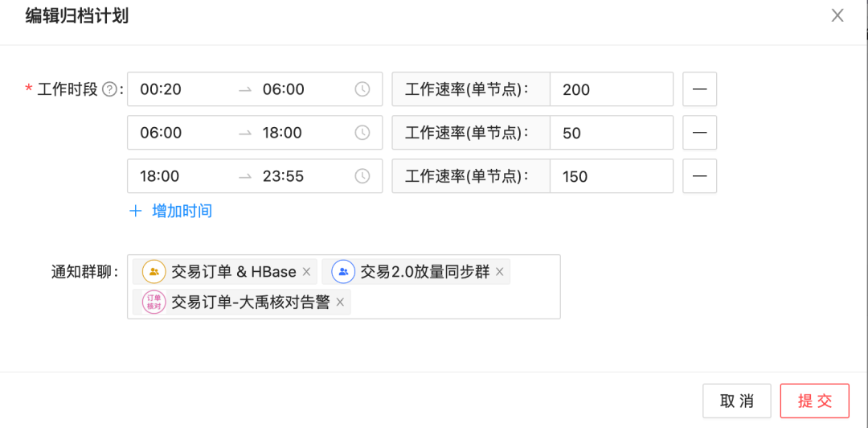Open the clock icon in the 06:00–18:00 row
Image resolution: width=868 pixels, height=428 pixels.
[362, 133]
